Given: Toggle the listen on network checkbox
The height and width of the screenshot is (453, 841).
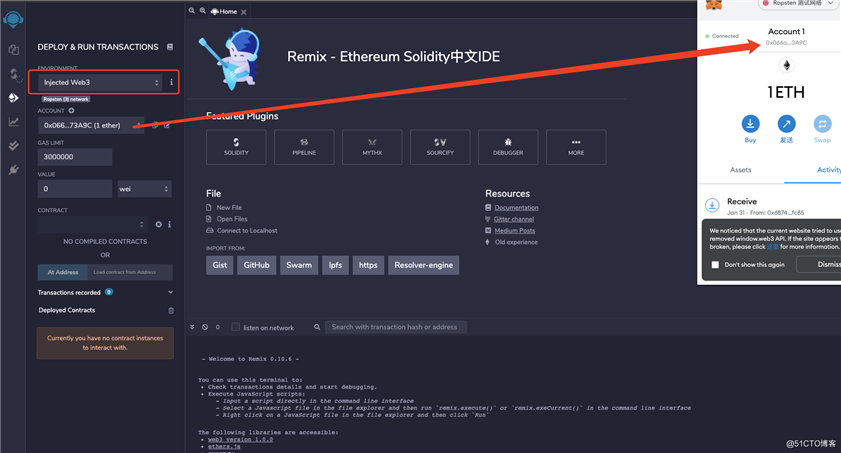Looking at the screenshot, I should (235, 327).
